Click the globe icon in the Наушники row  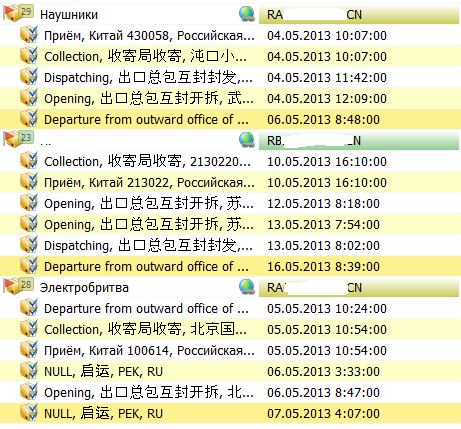coord(247,14)
